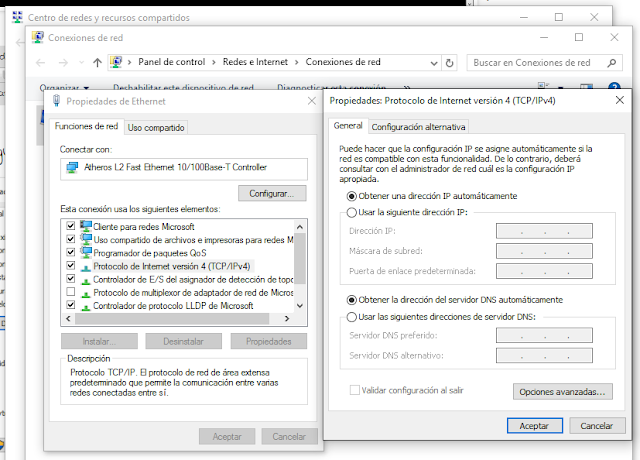Click the address bar folder icon

(x=116, y=62)
